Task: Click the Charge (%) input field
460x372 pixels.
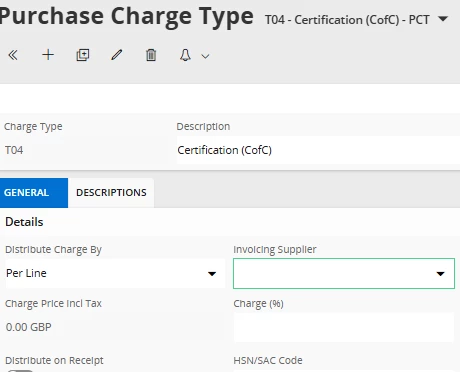Action: coord(344,328)
